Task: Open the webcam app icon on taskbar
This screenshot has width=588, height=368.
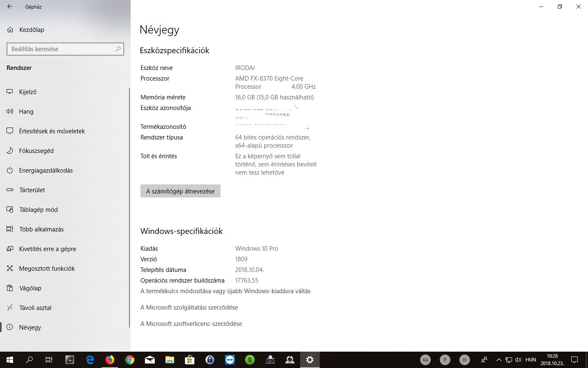Action: point(290,360)
